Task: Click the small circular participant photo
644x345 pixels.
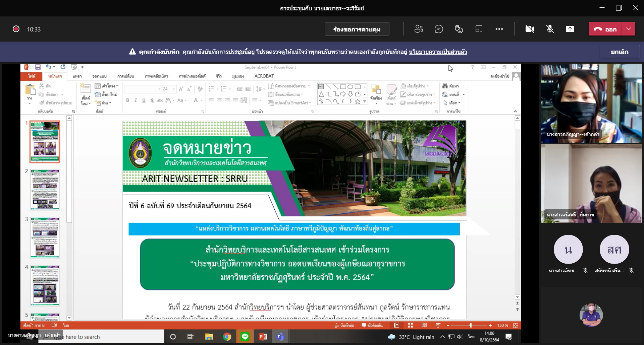Action: (591, 315)
